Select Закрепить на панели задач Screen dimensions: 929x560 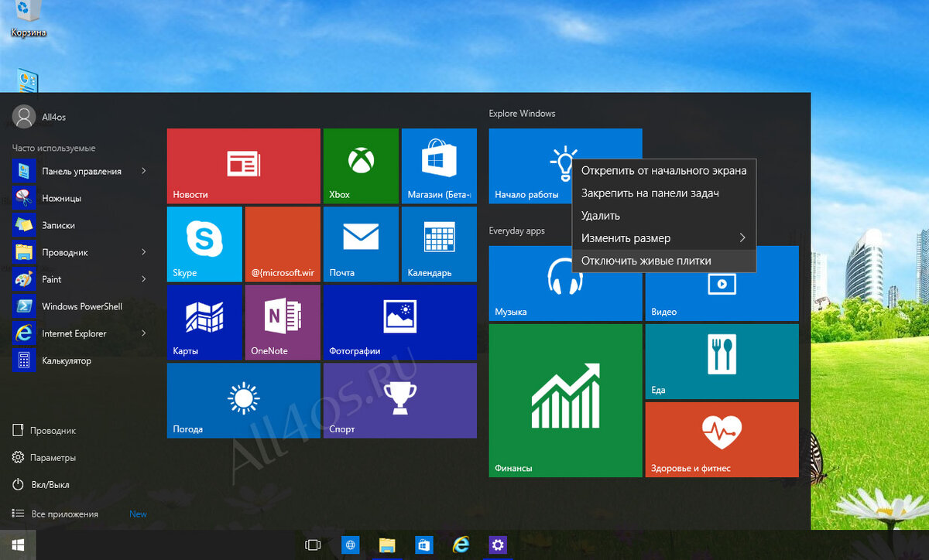click(x=663, y=193)
